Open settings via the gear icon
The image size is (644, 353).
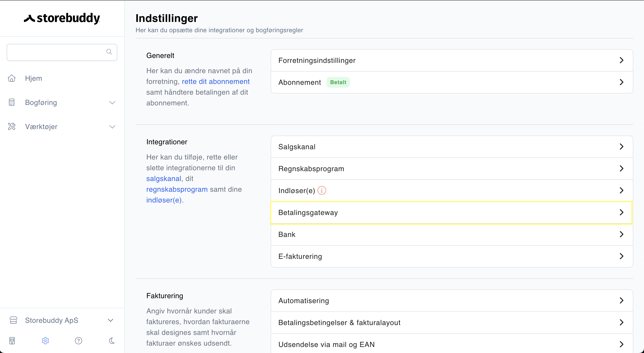coord(45,341)
